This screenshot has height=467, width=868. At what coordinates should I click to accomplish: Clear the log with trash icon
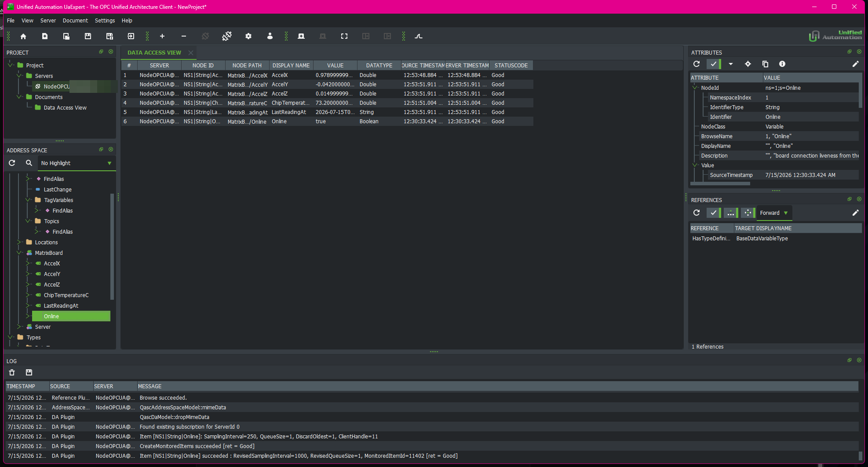(x=12, y=373)
